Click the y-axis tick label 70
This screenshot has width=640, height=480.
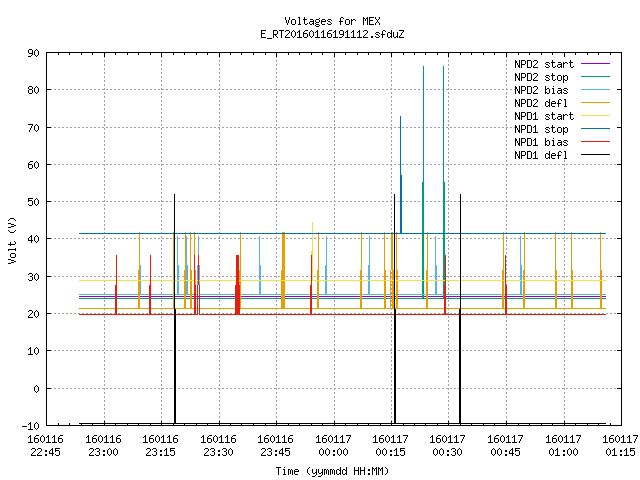point(33,128)
